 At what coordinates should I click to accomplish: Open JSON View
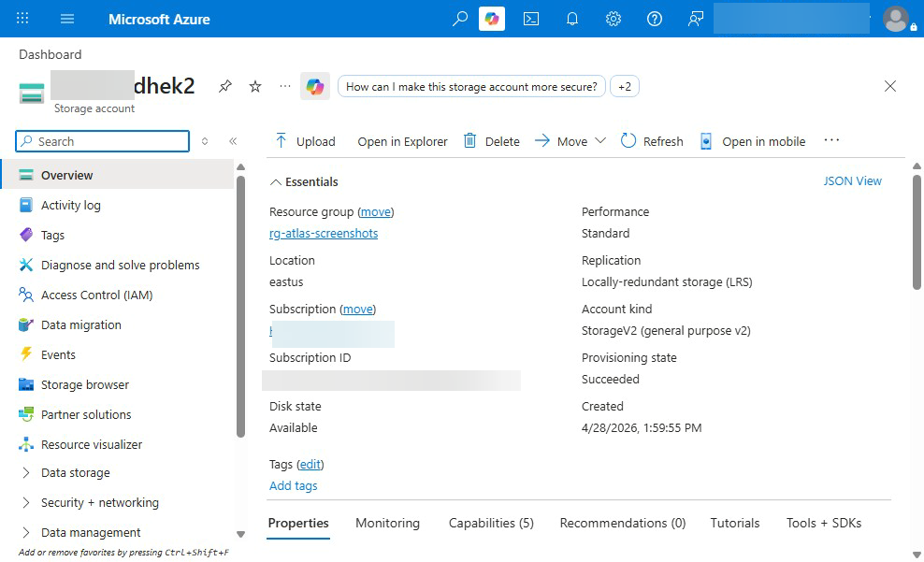[x=852, y=180]
